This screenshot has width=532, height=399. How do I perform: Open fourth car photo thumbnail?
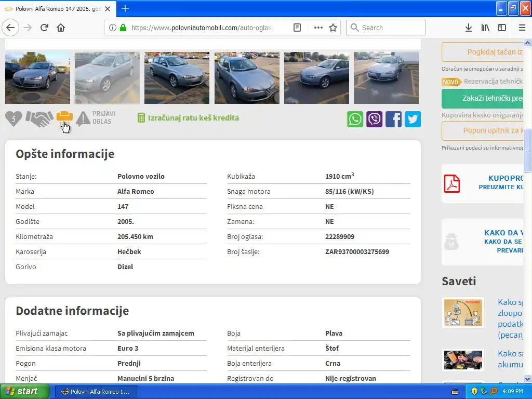(247, 78)
